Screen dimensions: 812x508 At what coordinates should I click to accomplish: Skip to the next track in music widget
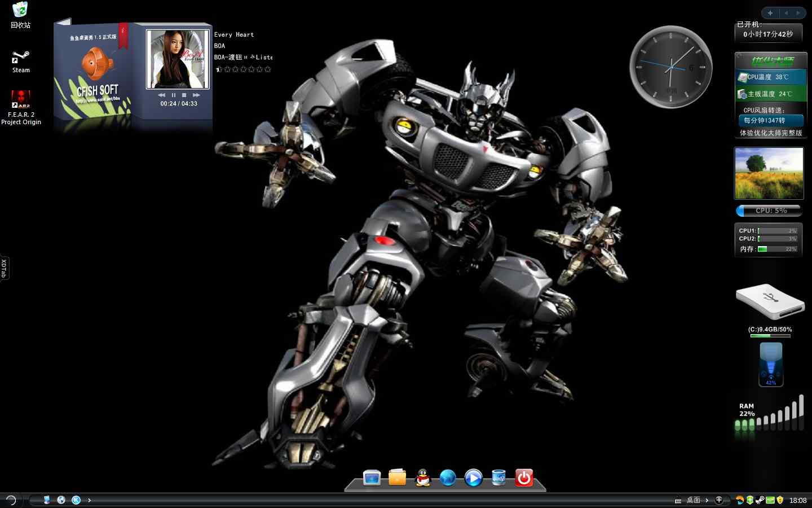coord(196,95)
